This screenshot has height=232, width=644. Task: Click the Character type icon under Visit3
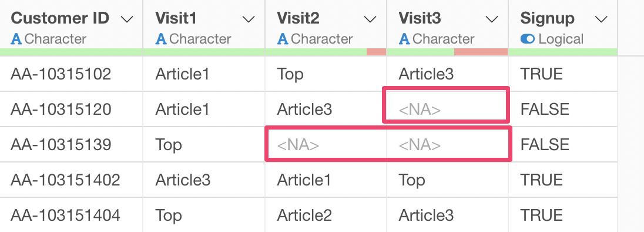pyautogui.click(x=404, y=39)
